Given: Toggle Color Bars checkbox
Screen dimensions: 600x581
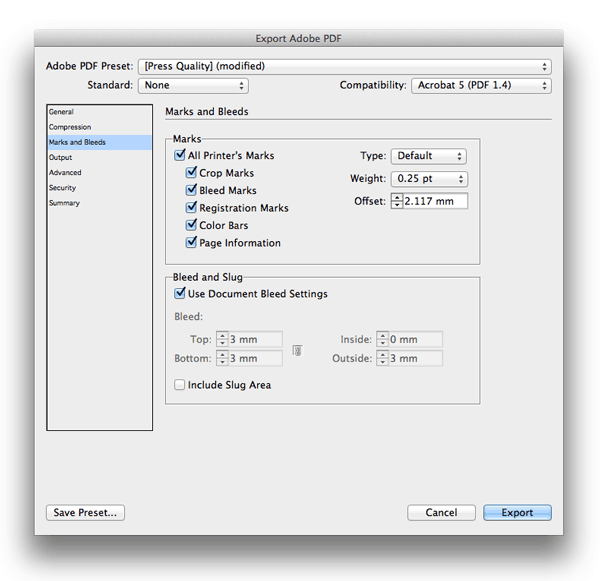Looking at the screenshot, I should pos(191,225).
